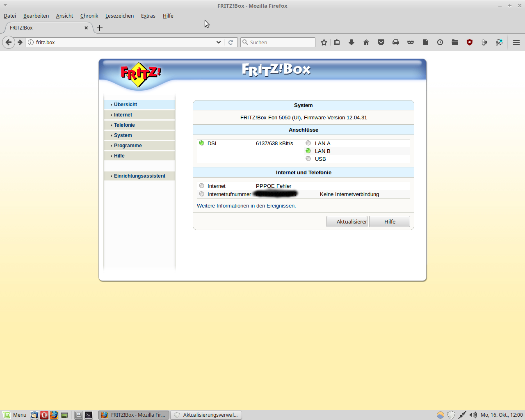Click the Aktualisieren button
This screenshot has height=420, width=525.
point(347,221)
